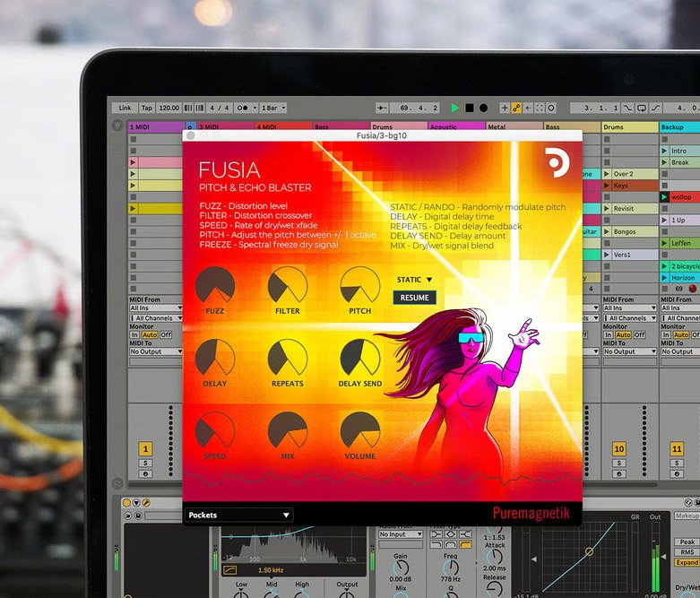Open the 1 Bar quantization dropdown

click(273, 108)
